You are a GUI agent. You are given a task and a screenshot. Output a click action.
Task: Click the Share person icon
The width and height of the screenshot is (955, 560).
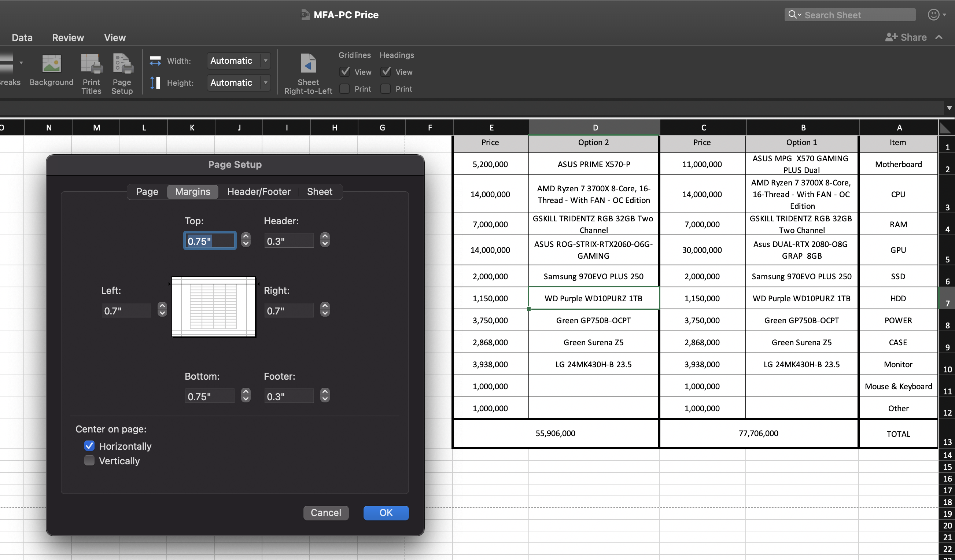click(x=891, y=37)
